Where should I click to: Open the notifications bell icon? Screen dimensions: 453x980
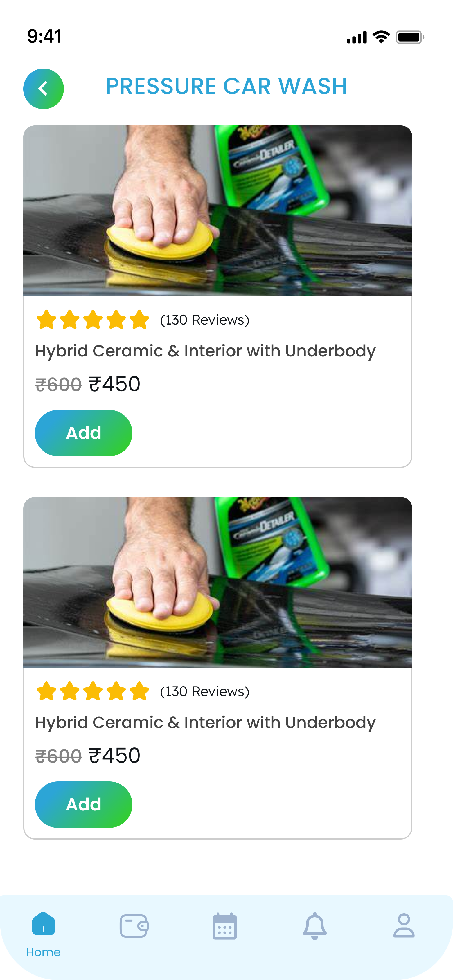[315, 926]
